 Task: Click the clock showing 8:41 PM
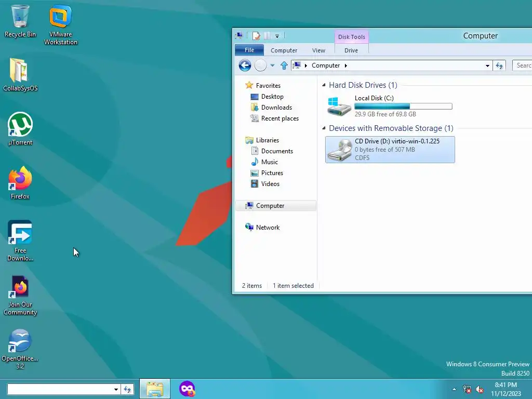(x=506, y=385)
